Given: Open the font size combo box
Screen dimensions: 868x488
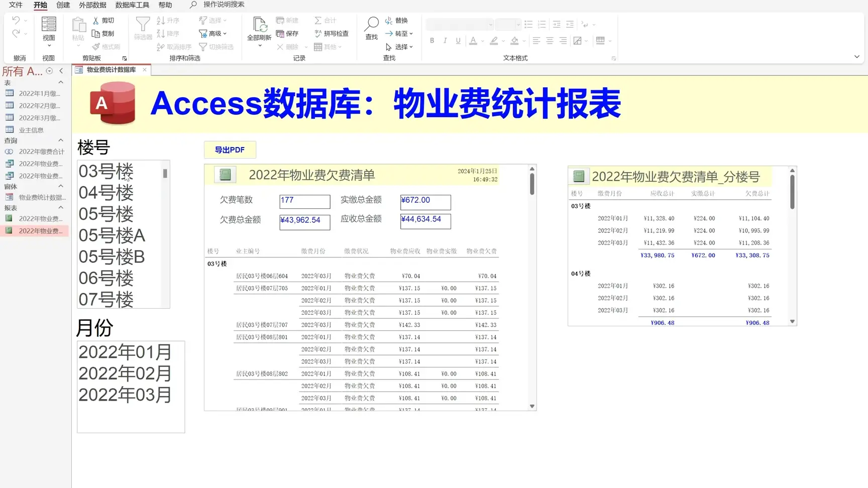Looking at the screenshot, I should pyautogui.click(x=508, y=24).
